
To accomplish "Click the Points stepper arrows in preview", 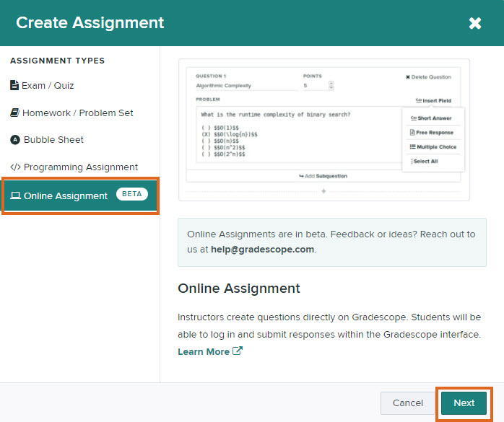I will 331,85.
